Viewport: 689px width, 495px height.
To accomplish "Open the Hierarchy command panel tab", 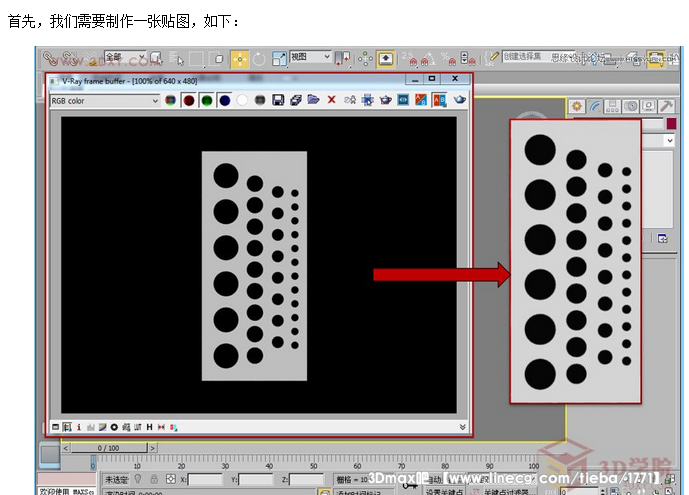I will [x=613, y=106].
